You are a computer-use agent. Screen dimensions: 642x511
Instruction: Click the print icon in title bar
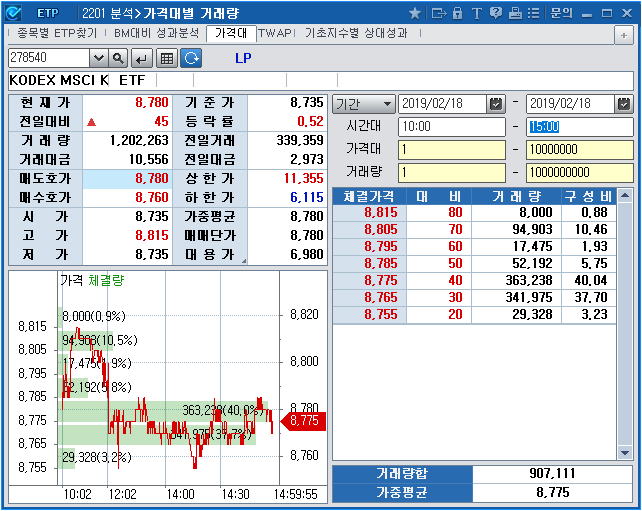pos(513,13)
